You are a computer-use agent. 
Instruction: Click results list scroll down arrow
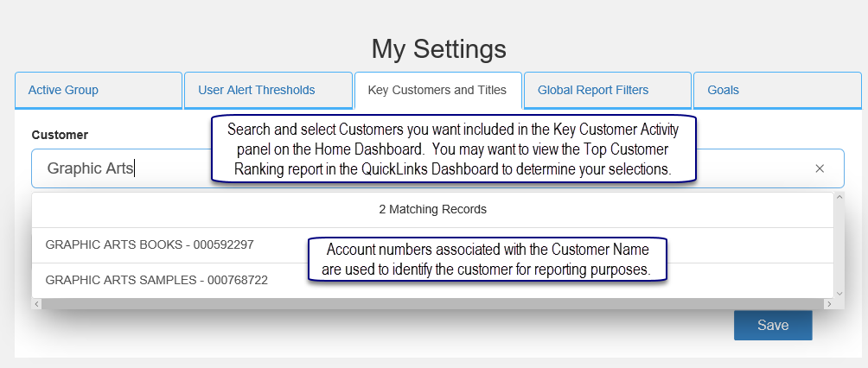click(839, 294)
